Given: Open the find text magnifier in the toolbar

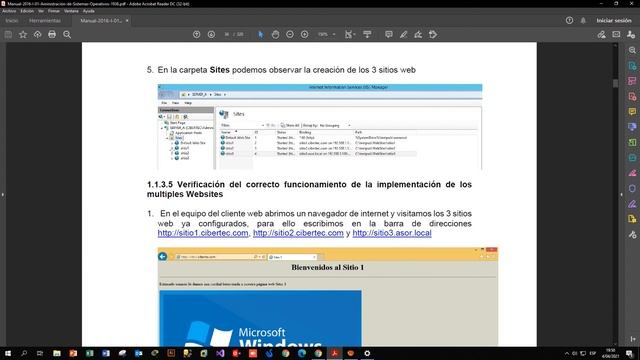Looking at the screenshot, I should 67,35.
